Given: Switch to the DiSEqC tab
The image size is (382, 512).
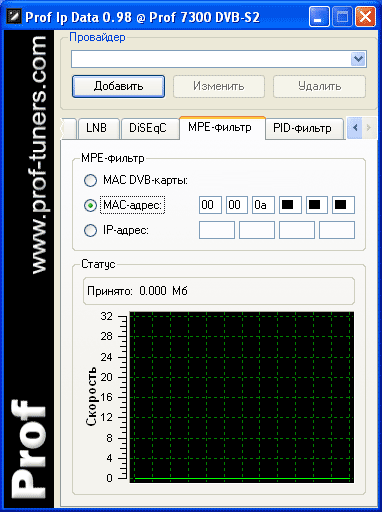Looking at the screenshot, I should (x=149, y=128).
